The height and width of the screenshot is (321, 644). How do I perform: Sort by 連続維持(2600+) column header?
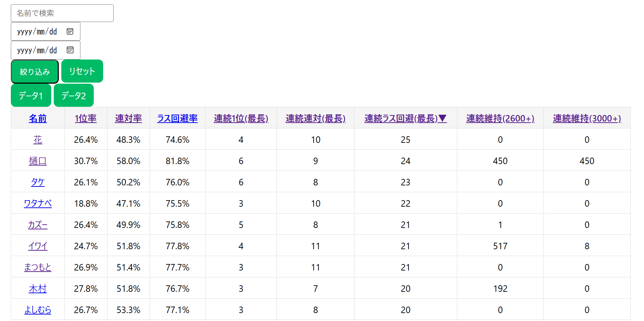coord(500,118)
